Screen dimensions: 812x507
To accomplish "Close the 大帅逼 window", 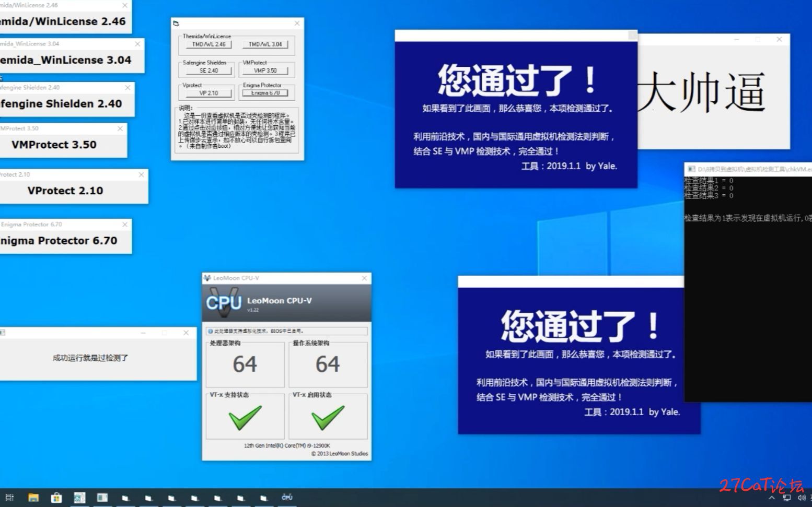I will tap(779, 40).
